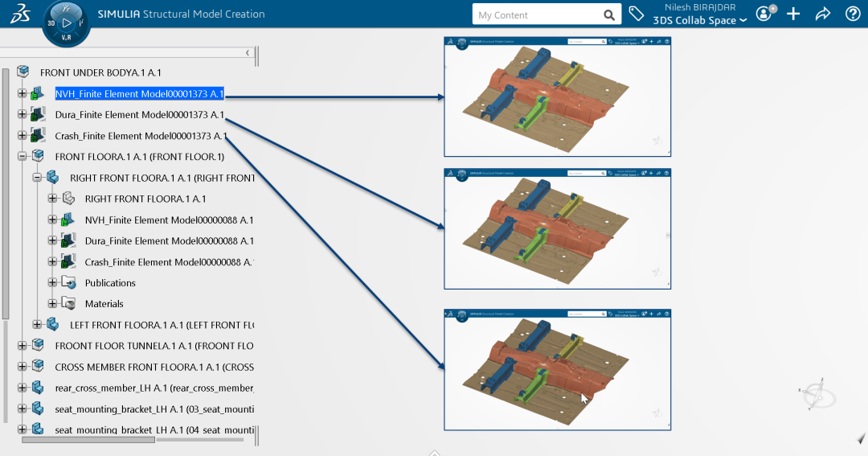Viewport: 868px width, 456px height.
Task: Expand Dura_Finite Element Model00001373 node
Action: pyautogui.click(x=23, y=114)
